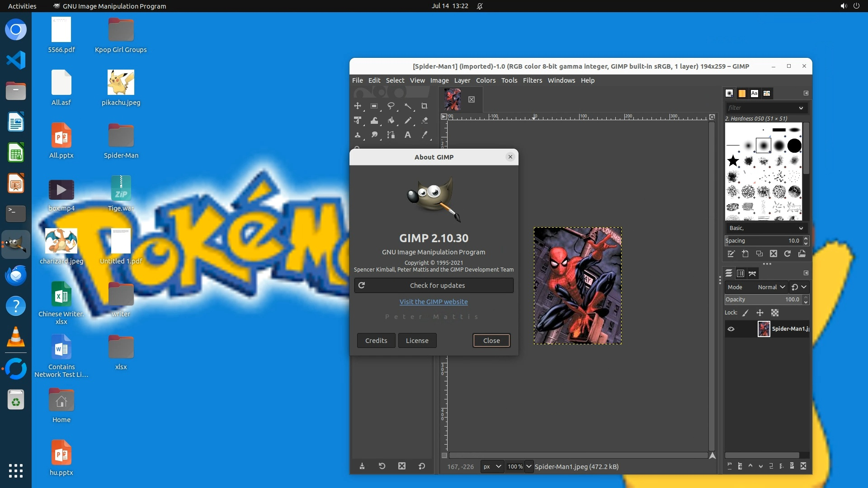Screen dimensions: 868x488
Task: Toggle visibility of Spider-Man1 layer
Action: [731, 329]
